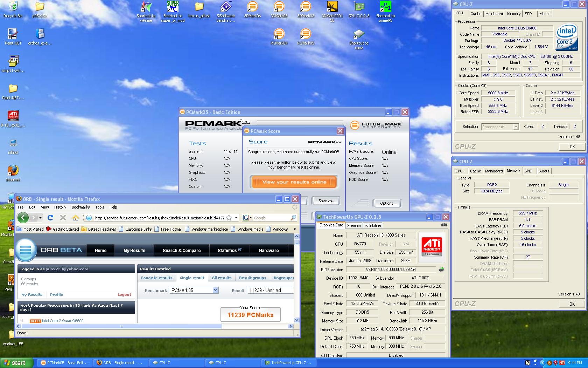This screenshot has width=588, height=368.
Task: Open the Recycle Bin desktop icon
Action: click(x=13, y=9)
